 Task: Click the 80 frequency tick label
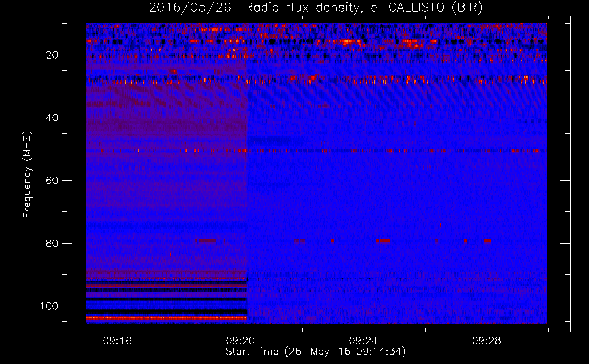[52, 244]
